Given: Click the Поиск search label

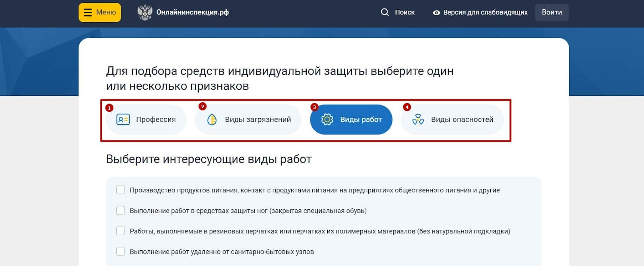Looking at the screenshot, I should pyautogui.click(x=405, y=12).
